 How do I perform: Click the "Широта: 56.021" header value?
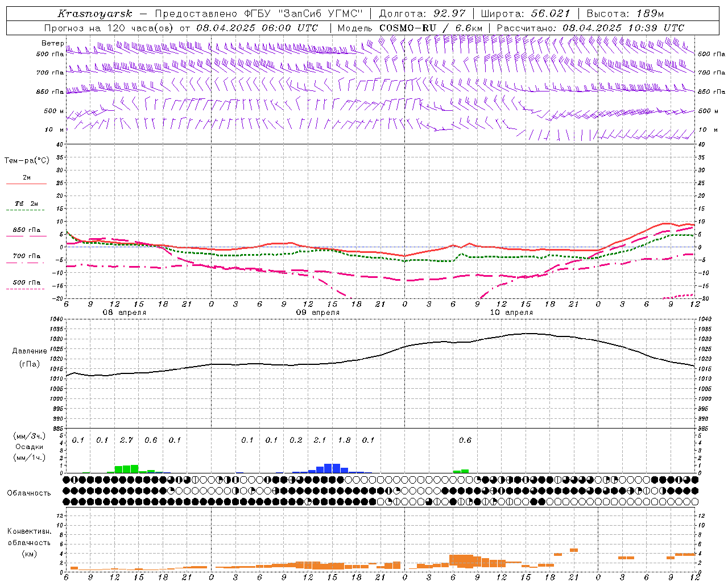[525, 14]
